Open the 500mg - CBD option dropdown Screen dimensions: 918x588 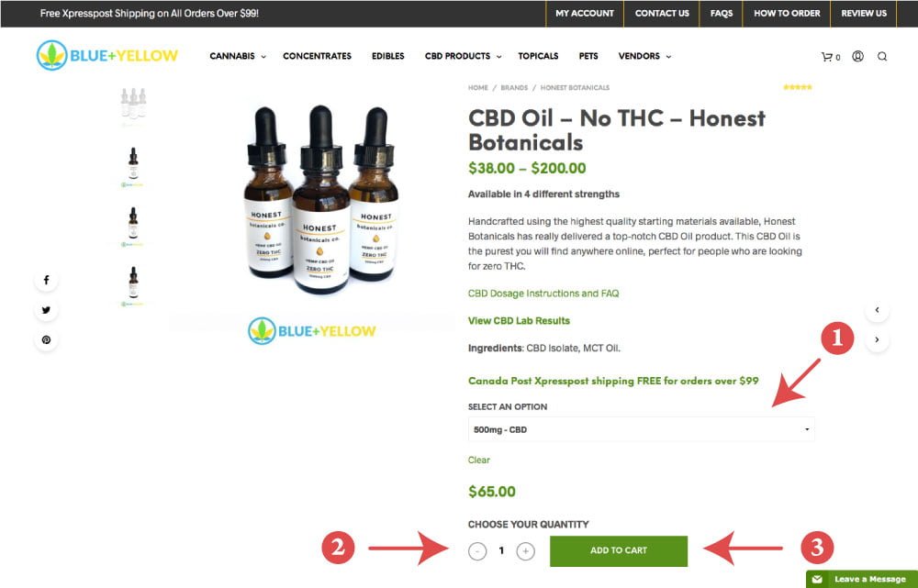point(641,429)
